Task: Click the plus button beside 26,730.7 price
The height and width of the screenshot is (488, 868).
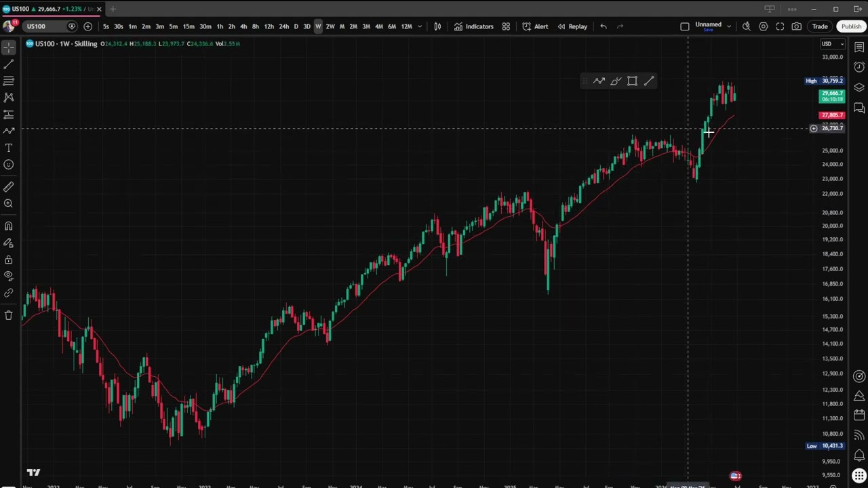Action: (813, 128)
